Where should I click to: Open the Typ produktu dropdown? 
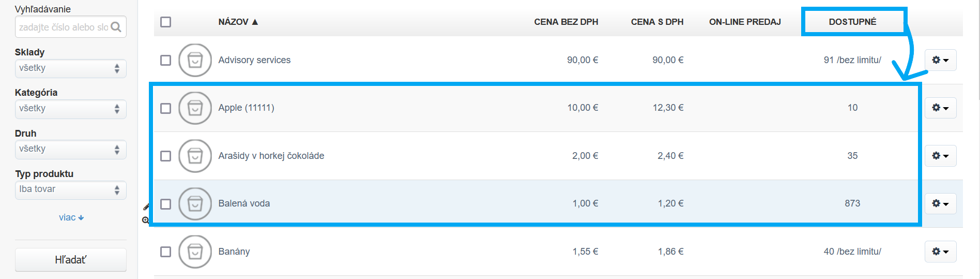[70, 189]
